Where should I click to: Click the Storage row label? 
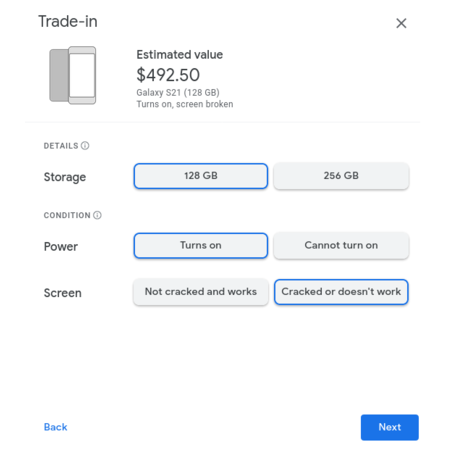(x=65, y=177)
